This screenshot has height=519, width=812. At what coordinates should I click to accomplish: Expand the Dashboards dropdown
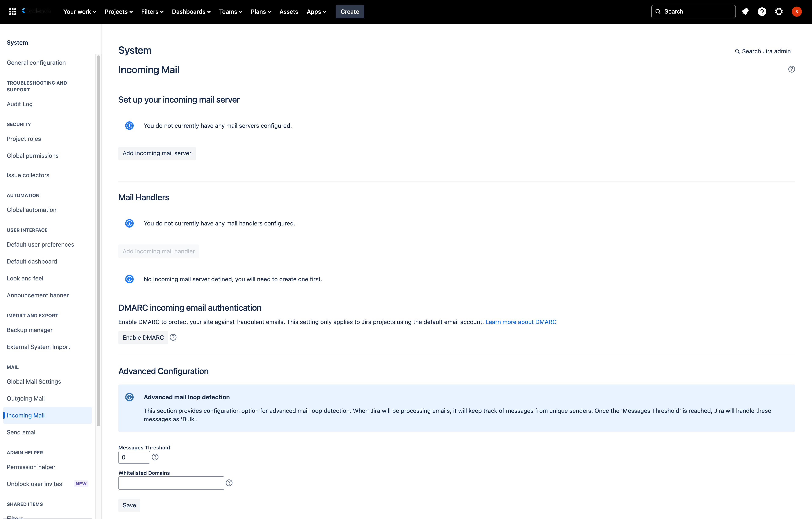pos(191,12)
